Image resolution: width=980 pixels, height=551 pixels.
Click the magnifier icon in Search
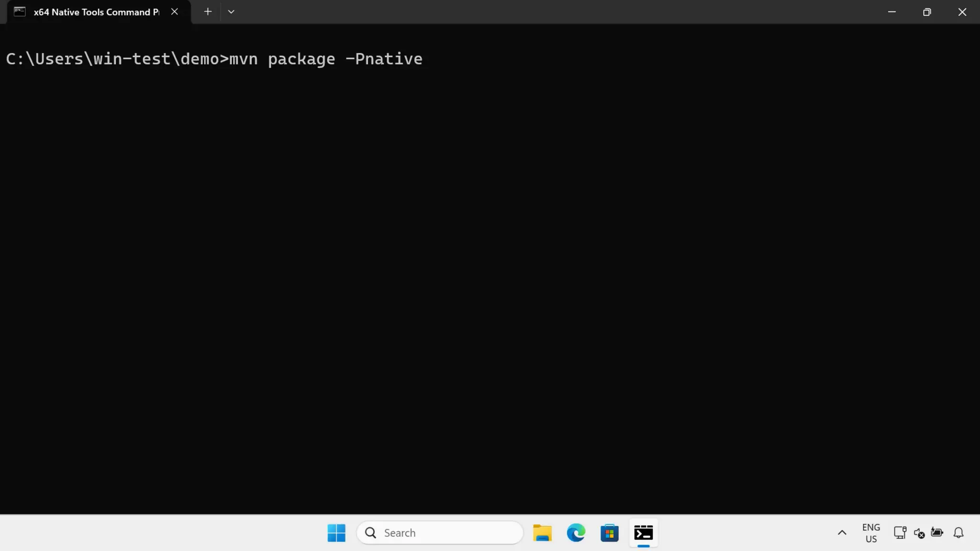click(371, 533)
